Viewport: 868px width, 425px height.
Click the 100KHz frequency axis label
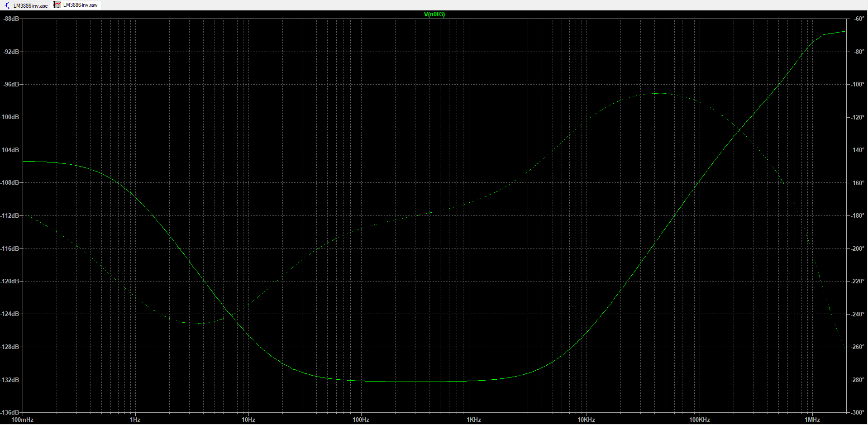[x=699, y=420]
